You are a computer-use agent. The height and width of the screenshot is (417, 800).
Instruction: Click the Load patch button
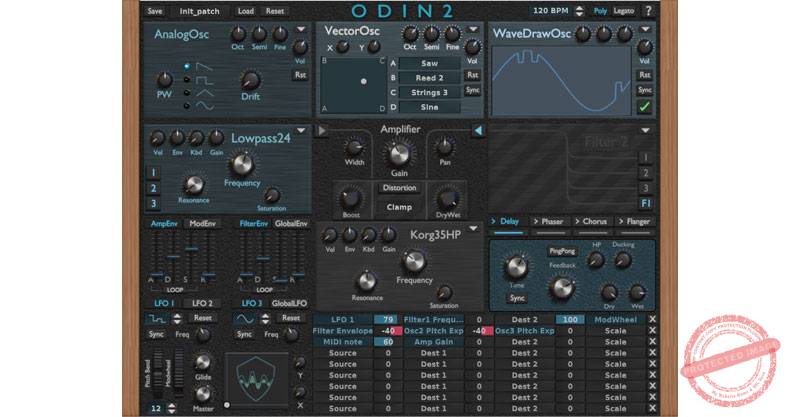tap(245, 11)
